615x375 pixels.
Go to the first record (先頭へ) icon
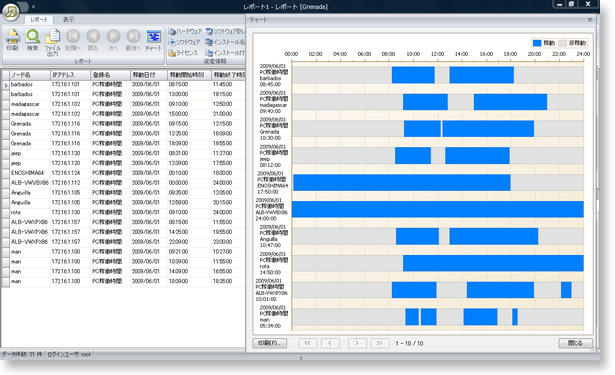(x=73, y=40)
